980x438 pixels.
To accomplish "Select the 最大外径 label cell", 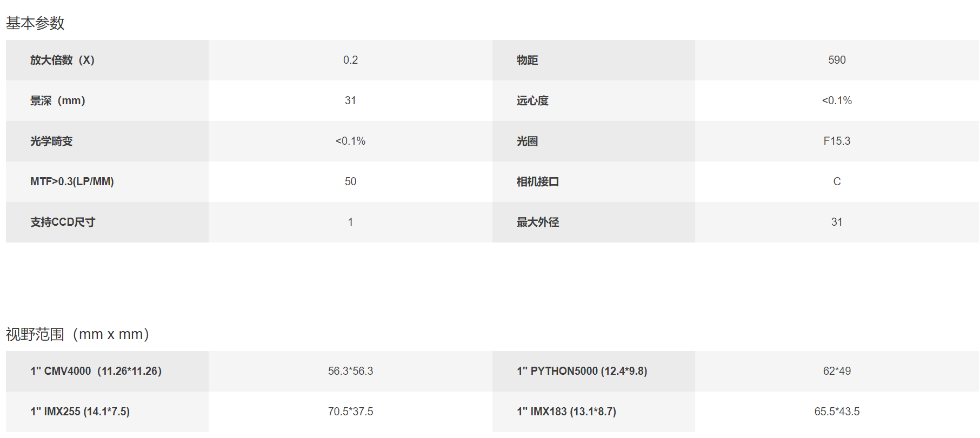I will pyautogui.click(x=594, y=222).
